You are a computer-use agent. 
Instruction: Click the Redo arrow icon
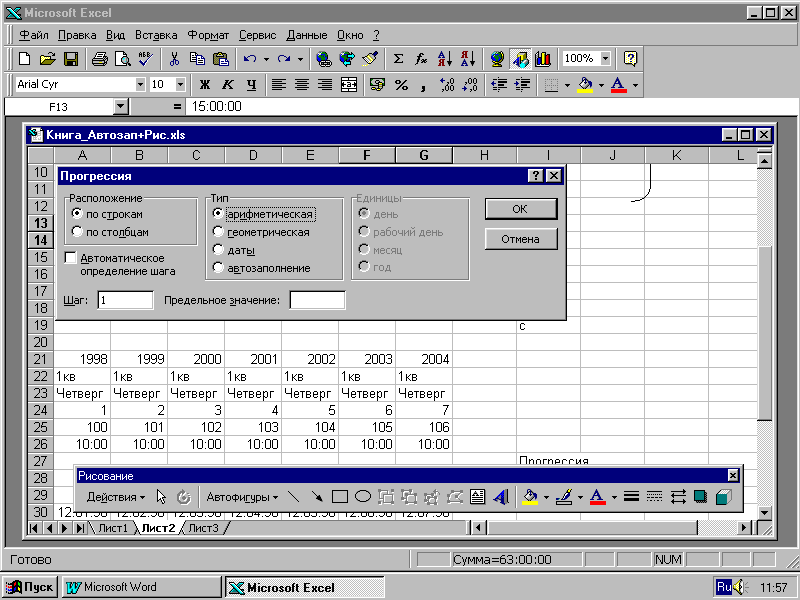284,59
